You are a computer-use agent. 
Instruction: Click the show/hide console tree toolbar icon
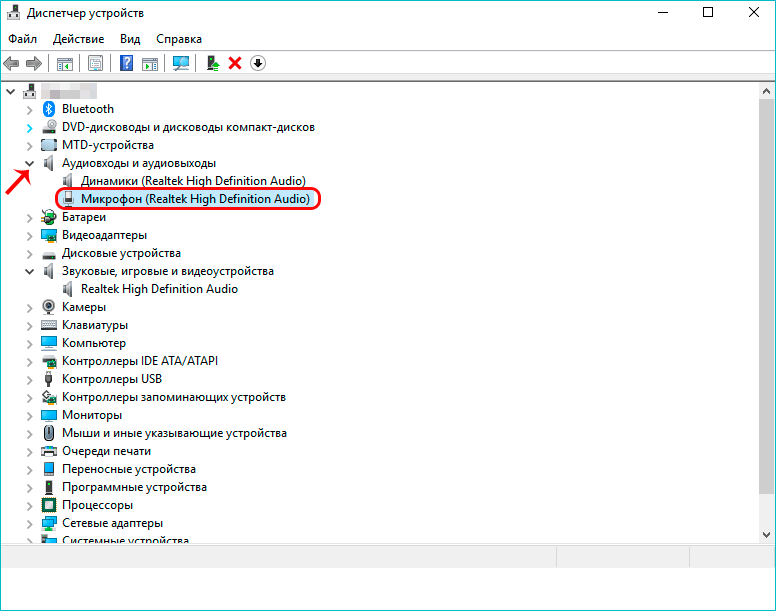coord(65,63)
